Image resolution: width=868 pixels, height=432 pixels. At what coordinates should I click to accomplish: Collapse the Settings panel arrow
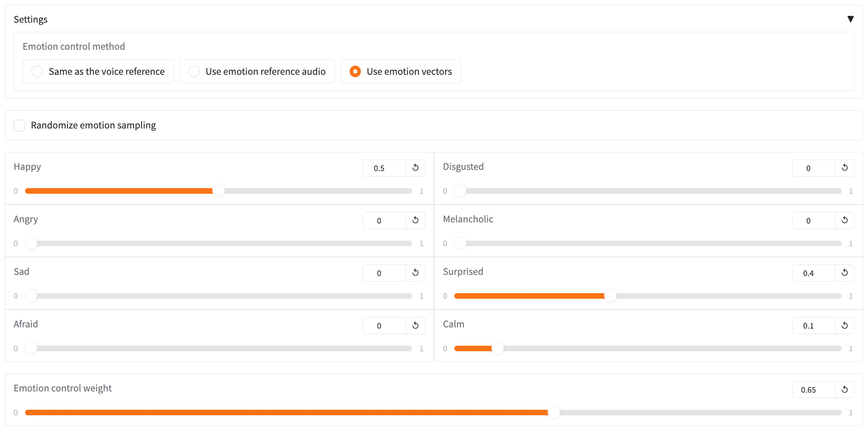point(850,19)
